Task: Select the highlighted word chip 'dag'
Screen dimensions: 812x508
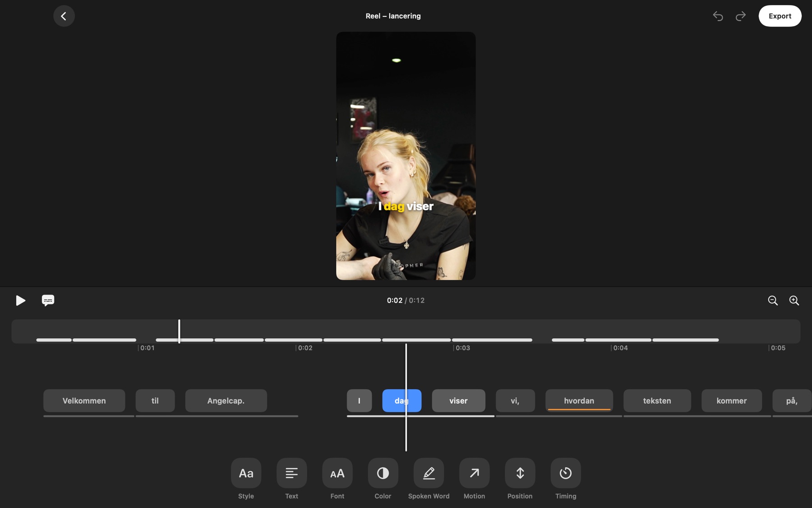Action: click(x=401, y=401)
